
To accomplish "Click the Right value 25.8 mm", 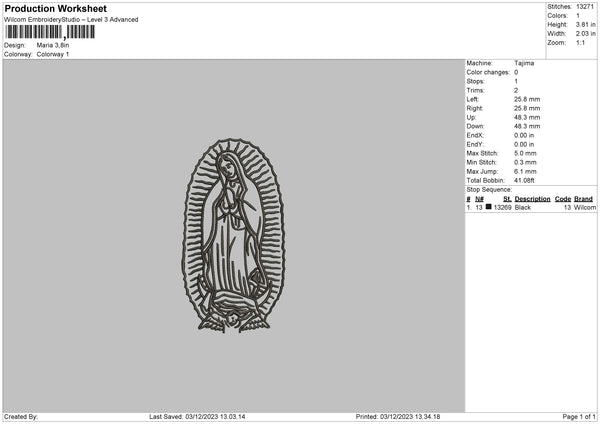I will tap(527, 108).
